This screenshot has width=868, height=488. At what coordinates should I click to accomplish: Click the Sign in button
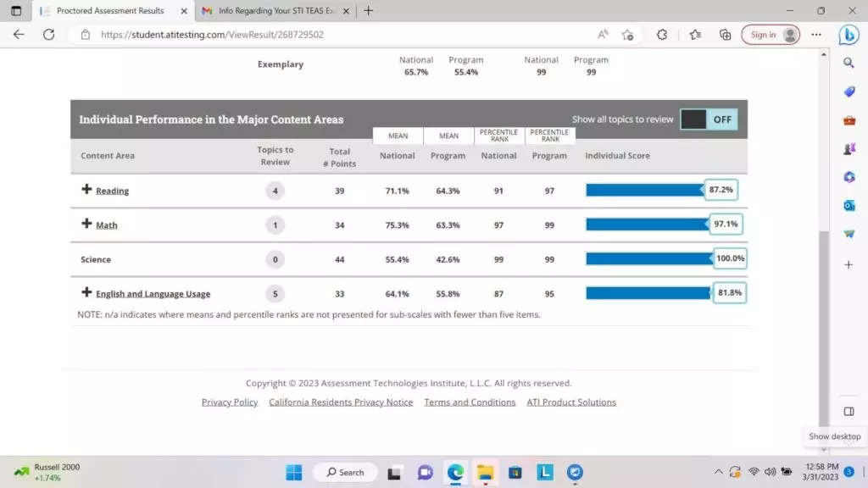tap(771, 34)
